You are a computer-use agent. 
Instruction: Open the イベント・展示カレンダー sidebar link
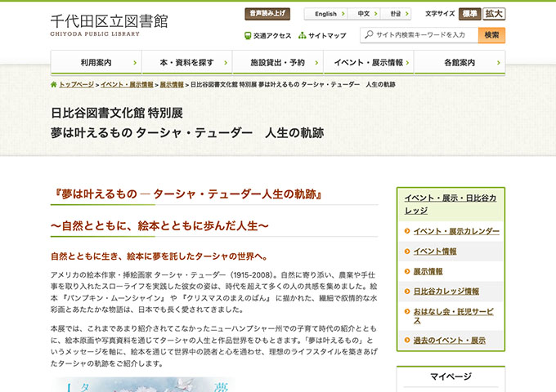pos(456,231)
